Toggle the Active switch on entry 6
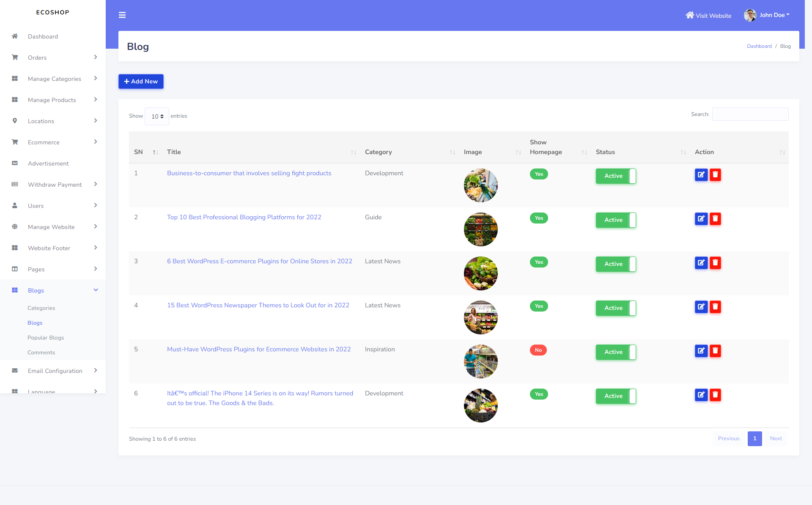The image size is (812, 505). tap(616, 396)
